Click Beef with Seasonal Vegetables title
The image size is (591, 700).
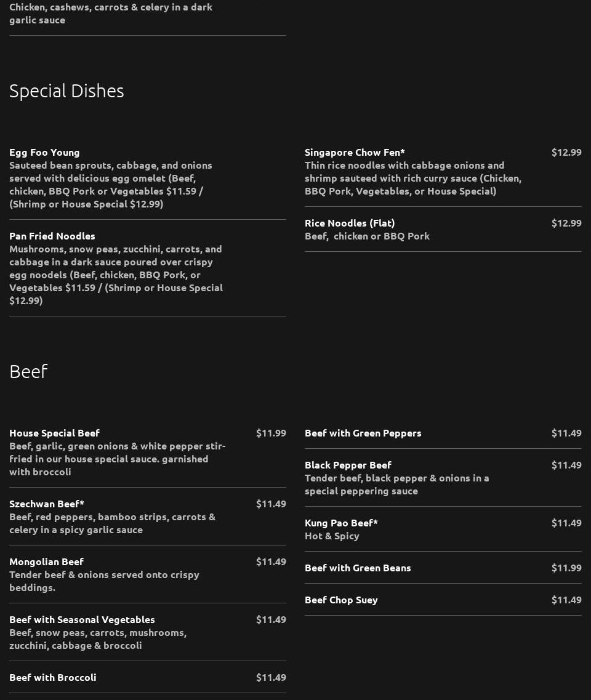pyautogui.click(x=82, y=619)
